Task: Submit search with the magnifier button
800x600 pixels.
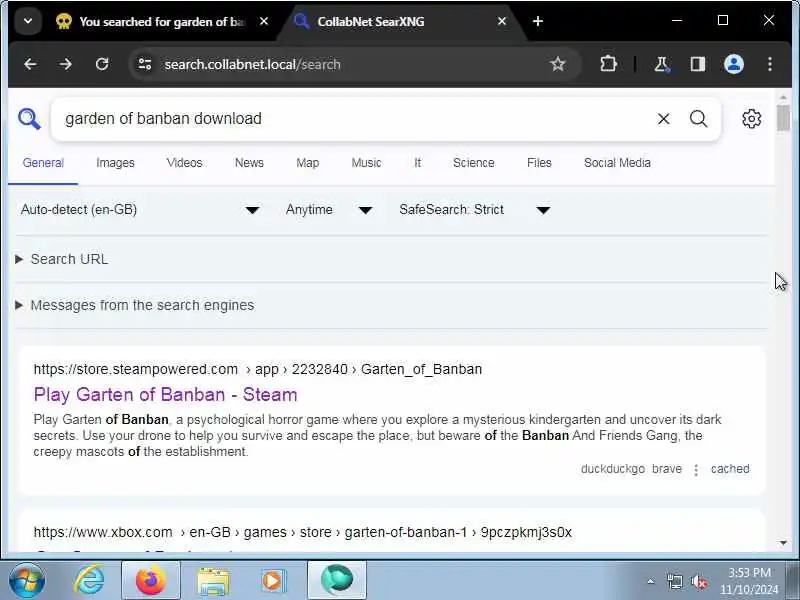Action: (698, 119)
